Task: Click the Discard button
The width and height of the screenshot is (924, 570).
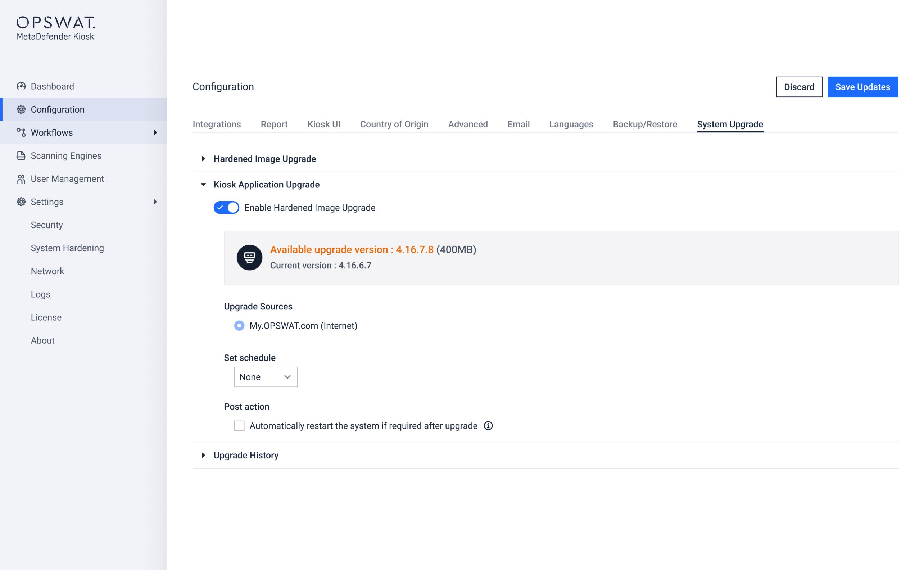Action: [799, 87]
